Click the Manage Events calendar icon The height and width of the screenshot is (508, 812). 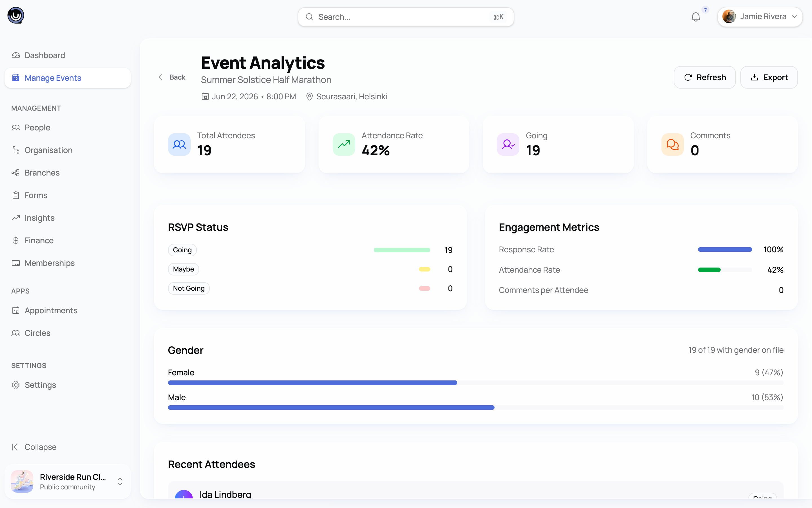coord(16,78)
